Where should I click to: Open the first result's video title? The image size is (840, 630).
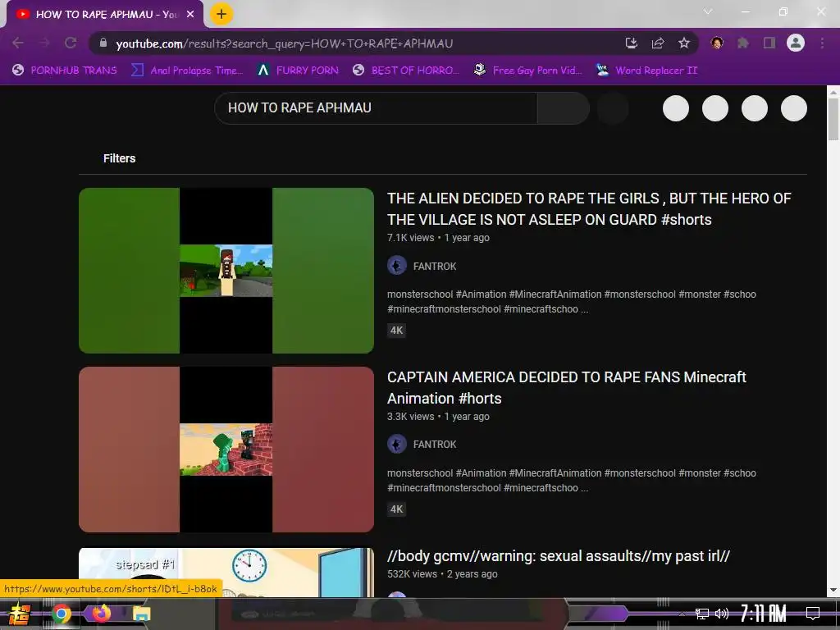[x=589, y=209]
